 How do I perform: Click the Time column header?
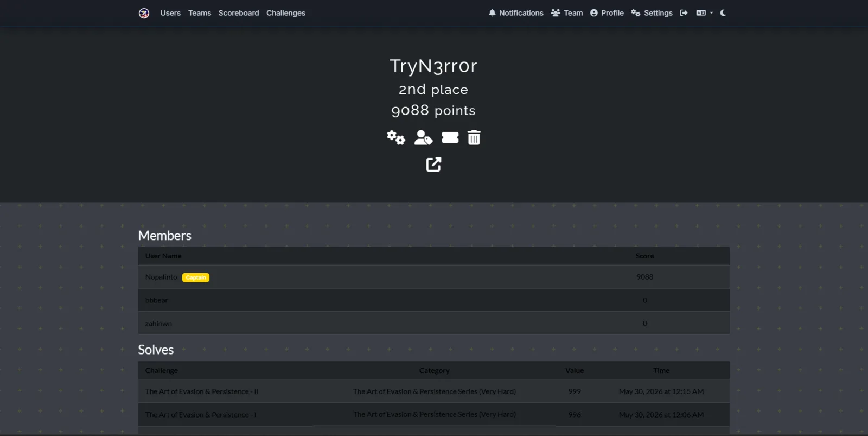(661, 370)
